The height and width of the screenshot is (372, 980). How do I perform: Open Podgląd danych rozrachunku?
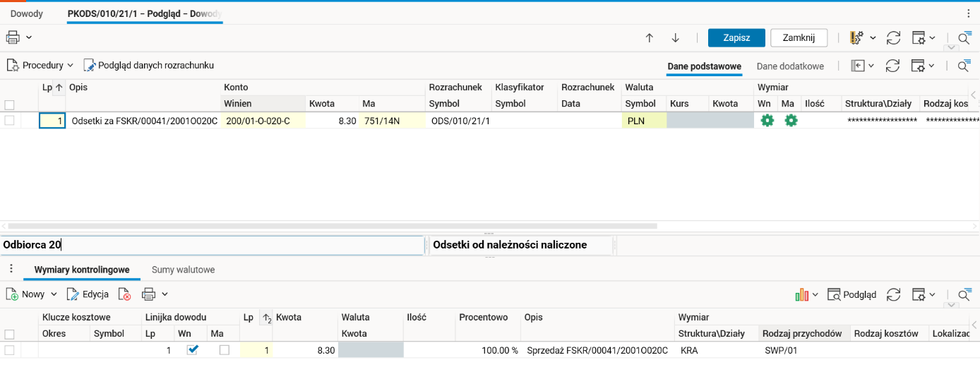click(149, 66)
